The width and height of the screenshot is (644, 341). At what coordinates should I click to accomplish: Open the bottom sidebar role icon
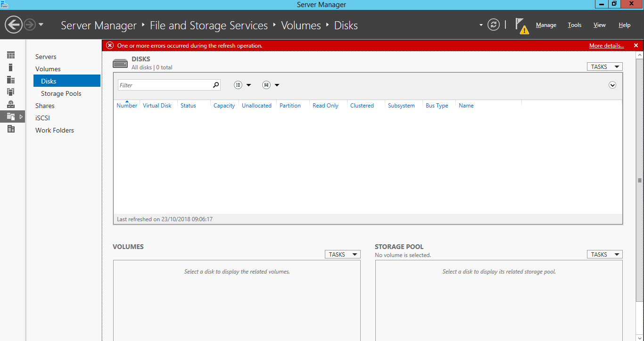tap(11, 129)
